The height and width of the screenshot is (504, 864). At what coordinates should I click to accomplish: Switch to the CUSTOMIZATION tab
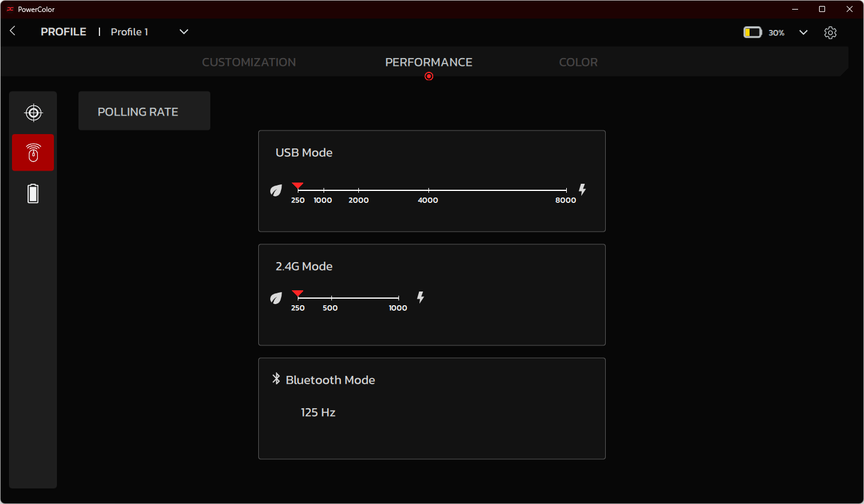(249, 62)
